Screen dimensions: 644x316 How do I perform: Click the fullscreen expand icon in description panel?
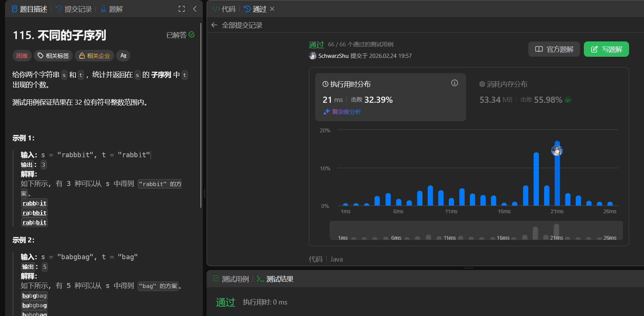(x=182, y=9)
